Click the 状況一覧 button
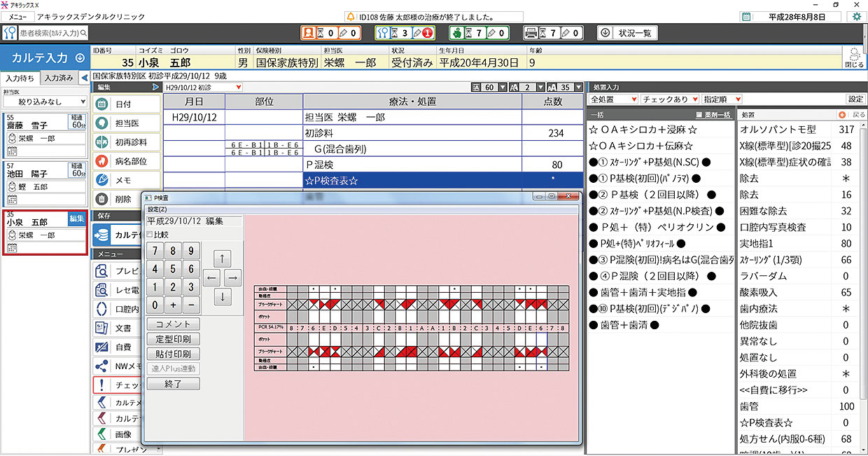The height and width of the screenshot is (456, 868). pyautogui.click(x=628, y=33)
